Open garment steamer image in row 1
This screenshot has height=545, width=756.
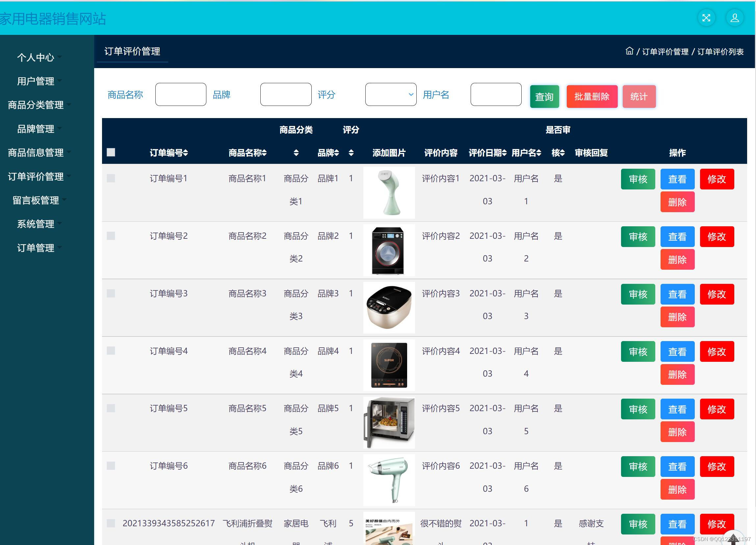click(389, 192)
